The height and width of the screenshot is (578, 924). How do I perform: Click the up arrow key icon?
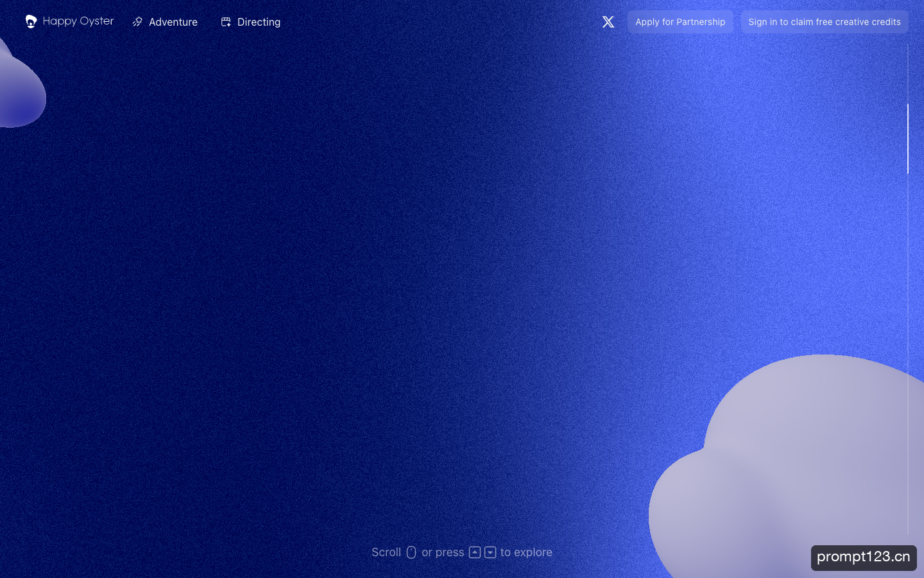tap(475, 552)
